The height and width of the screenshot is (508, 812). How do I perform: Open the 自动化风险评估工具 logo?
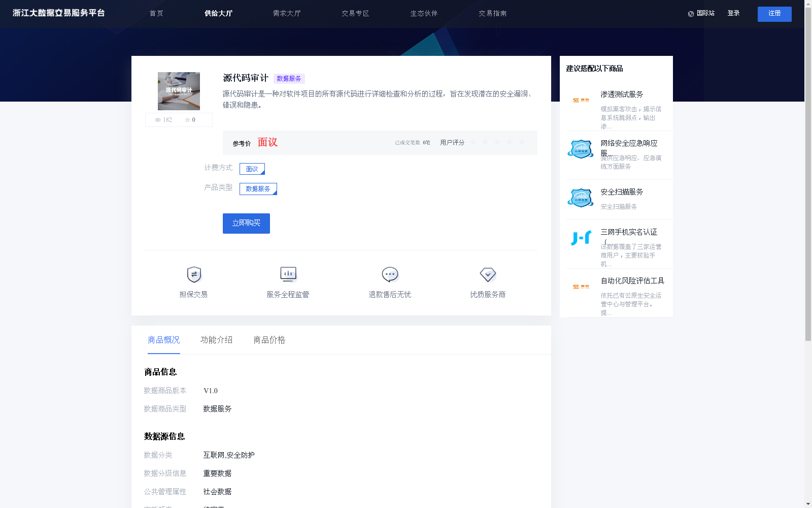pos(581,287)
